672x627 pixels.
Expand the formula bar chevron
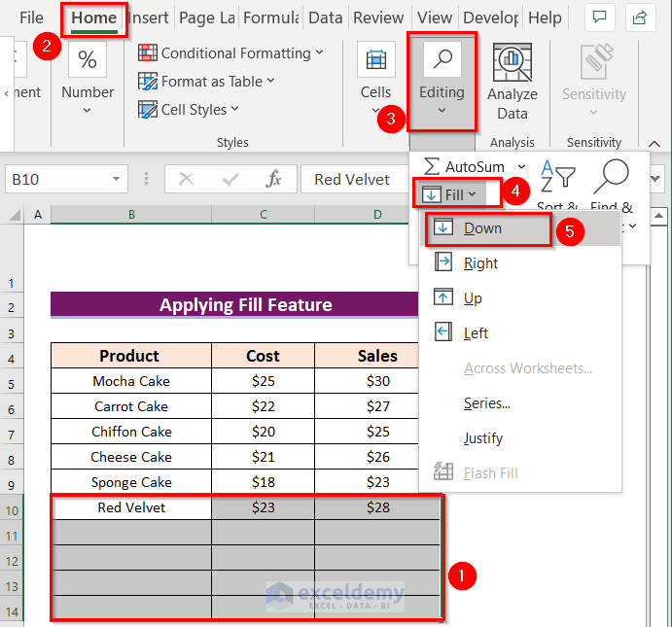coord(655,179)
